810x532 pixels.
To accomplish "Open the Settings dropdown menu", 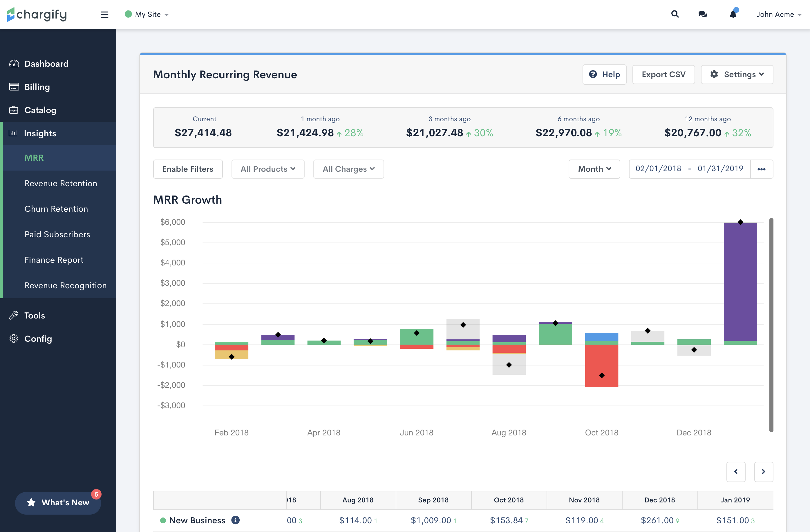I will (737, 75).
